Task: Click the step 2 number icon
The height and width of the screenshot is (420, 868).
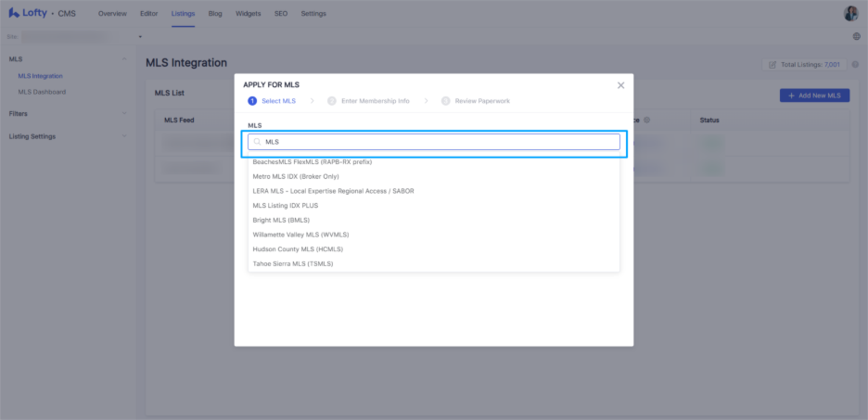Action: (331, 101)
